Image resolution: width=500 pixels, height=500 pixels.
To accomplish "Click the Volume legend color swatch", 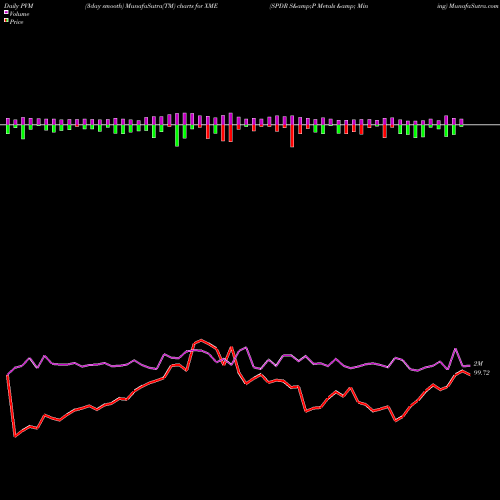I will tap(6, 13).
